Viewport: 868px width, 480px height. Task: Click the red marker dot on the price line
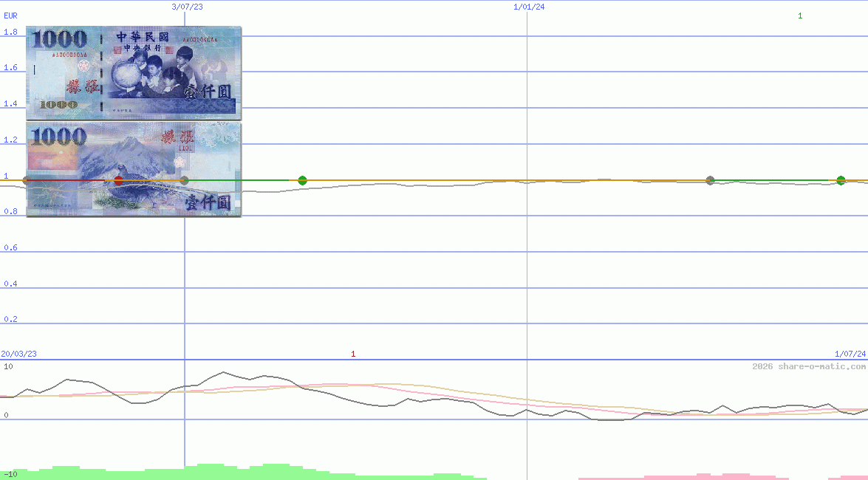118,180
